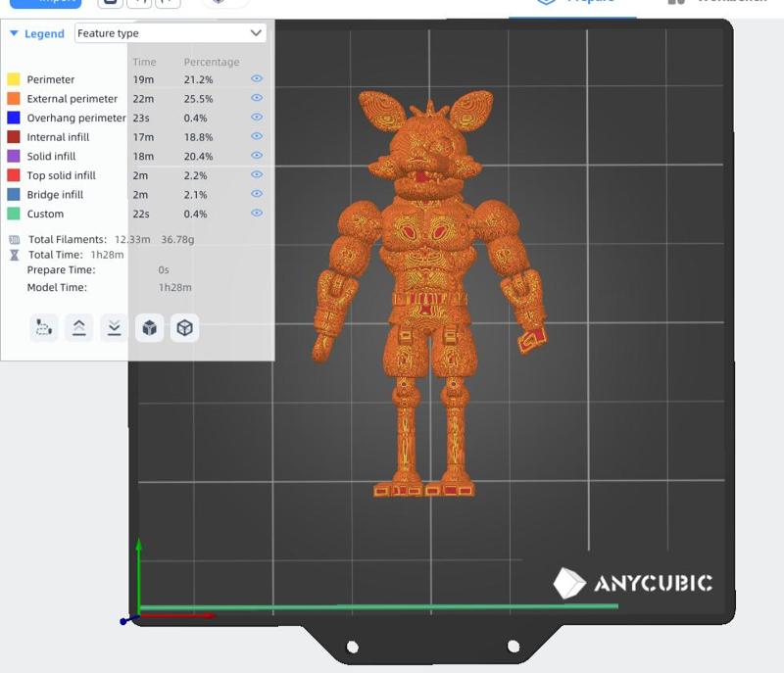Toggle Internal infill visibility eye
Screen dimensions: 784x673
[257, 136]
